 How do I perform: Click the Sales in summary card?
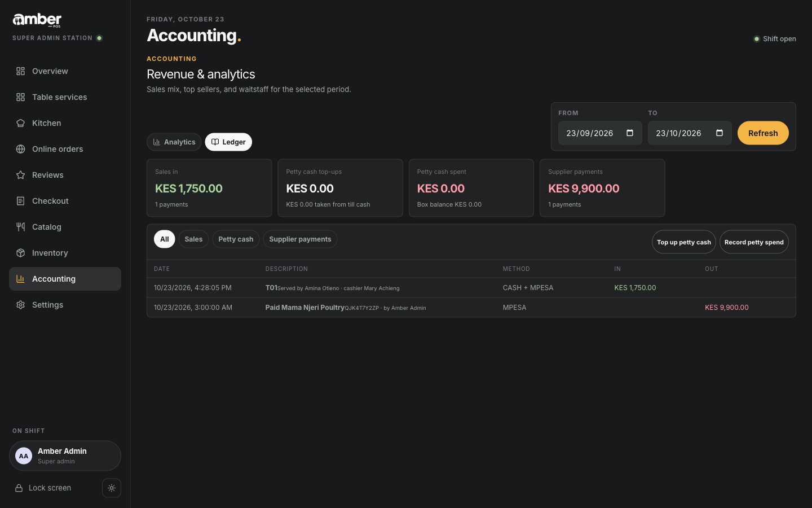209,188
